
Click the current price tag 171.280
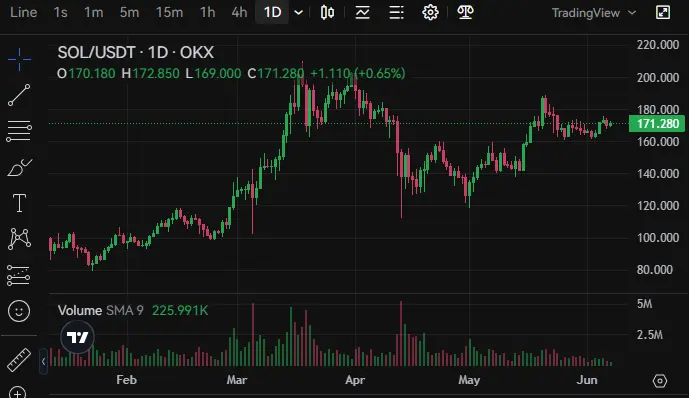(x=657, y=123)
